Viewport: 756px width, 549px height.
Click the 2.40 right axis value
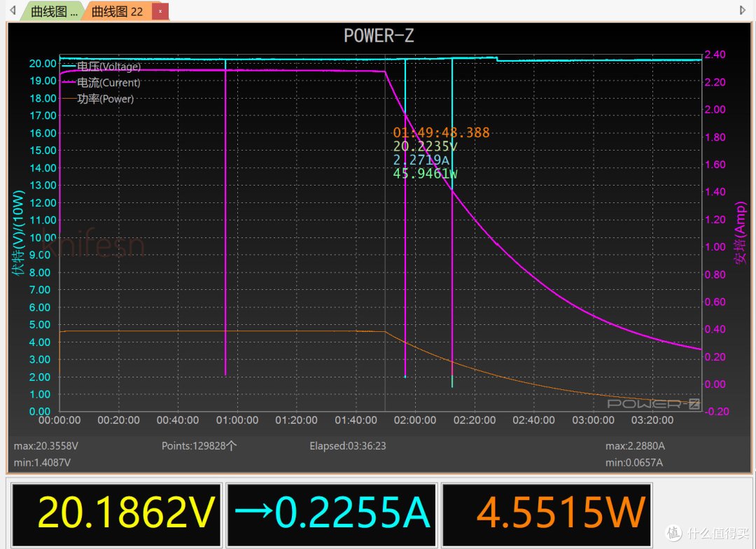715,55
